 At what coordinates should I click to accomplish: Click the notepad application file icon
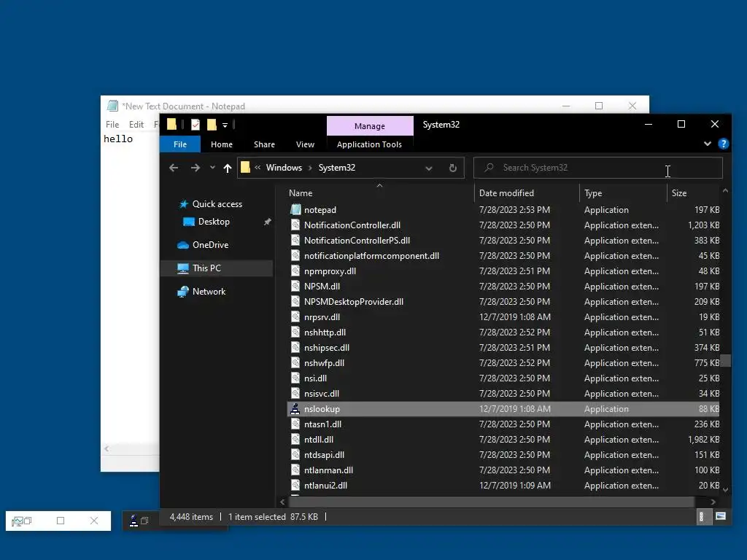point(295,209)
